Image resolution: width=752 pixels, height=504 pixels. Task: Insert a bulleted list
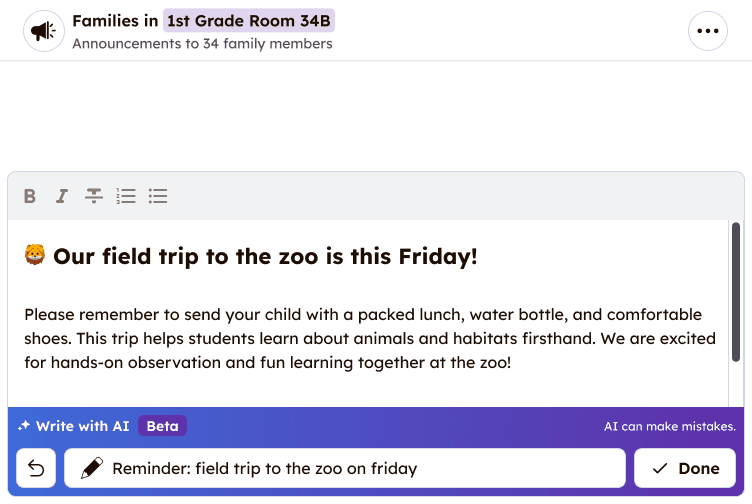pyautogui.click(x=158, y=196)
